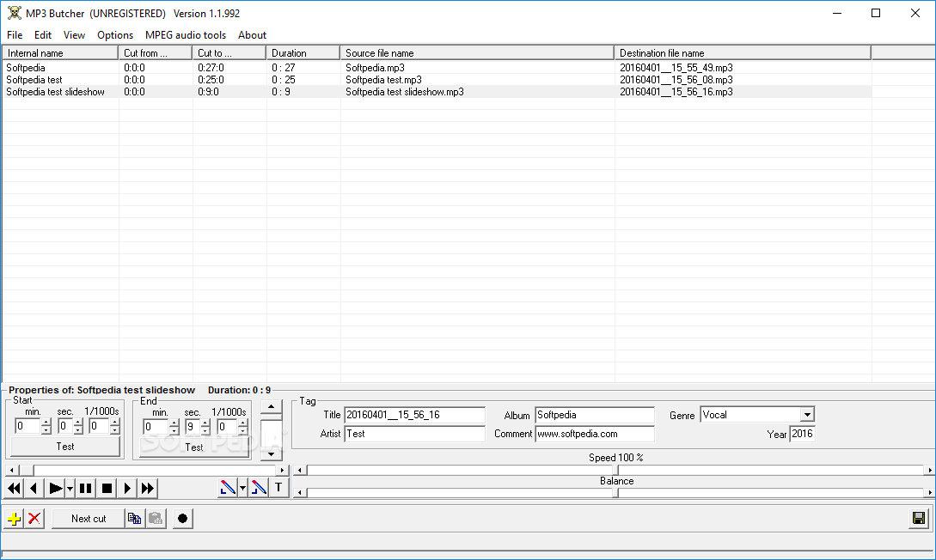Click the End seconds spinner arrows
936x560 pixels.
pyautogui.click(x=205, y=426)
